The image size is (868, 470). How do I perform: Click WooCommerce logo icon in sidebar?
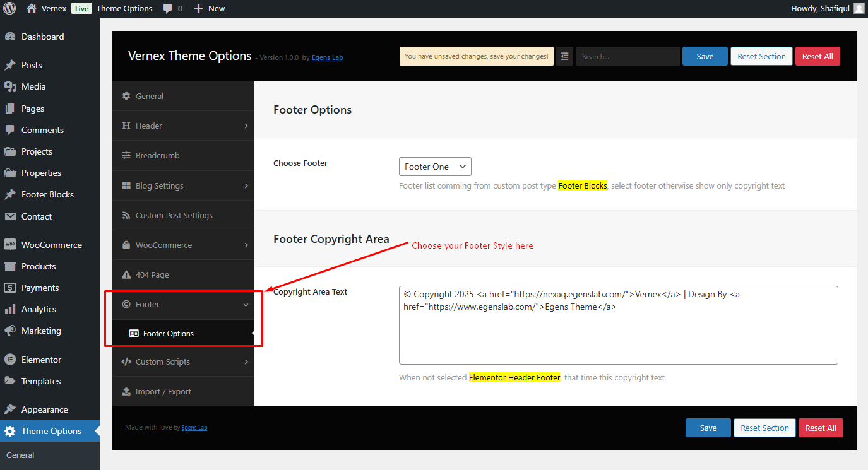10,245
